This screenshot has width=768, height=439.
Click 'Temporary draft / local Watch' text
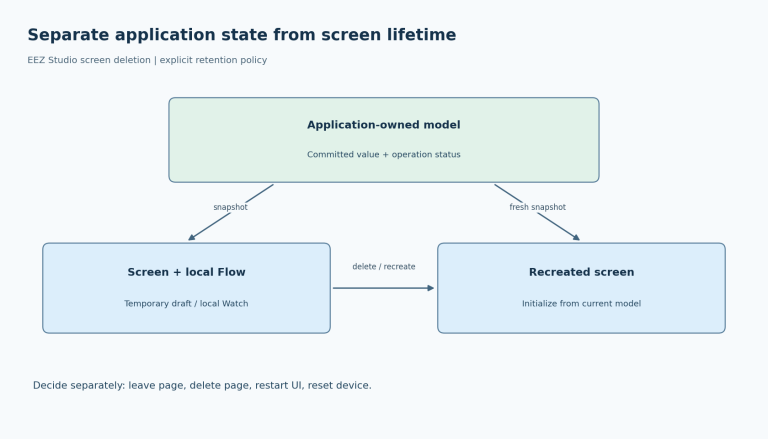(x=186, y=304)
